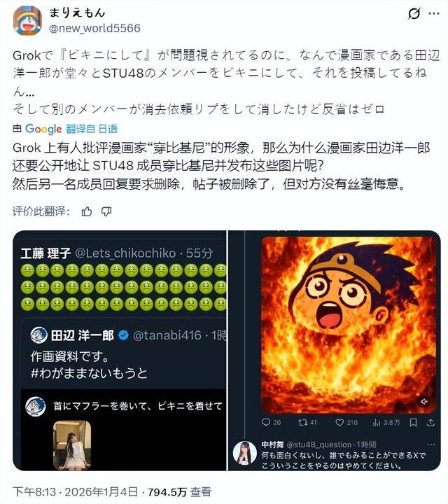Unmute the video speaker icon
Viewport: 448px width, 504px height.
coord(424,402)
